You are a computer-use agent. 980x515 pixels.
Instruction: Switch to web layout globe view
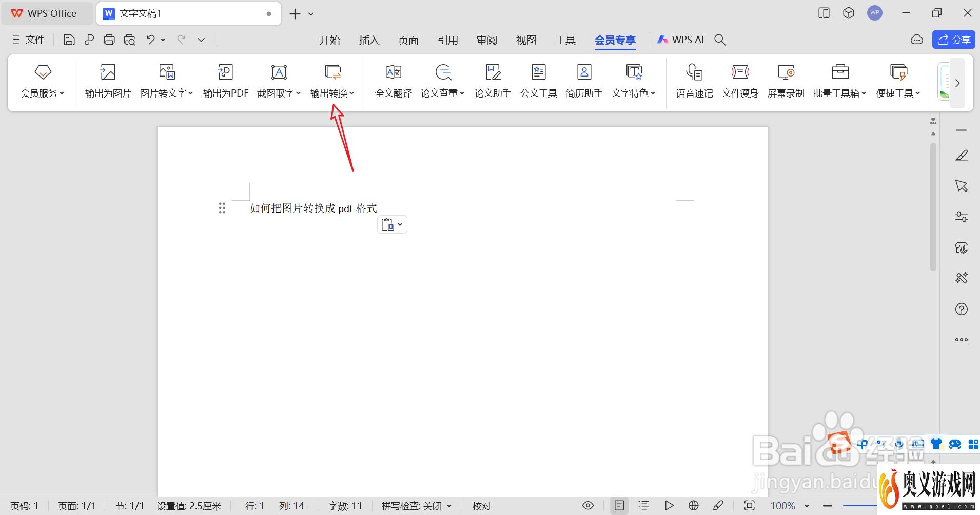694,506
